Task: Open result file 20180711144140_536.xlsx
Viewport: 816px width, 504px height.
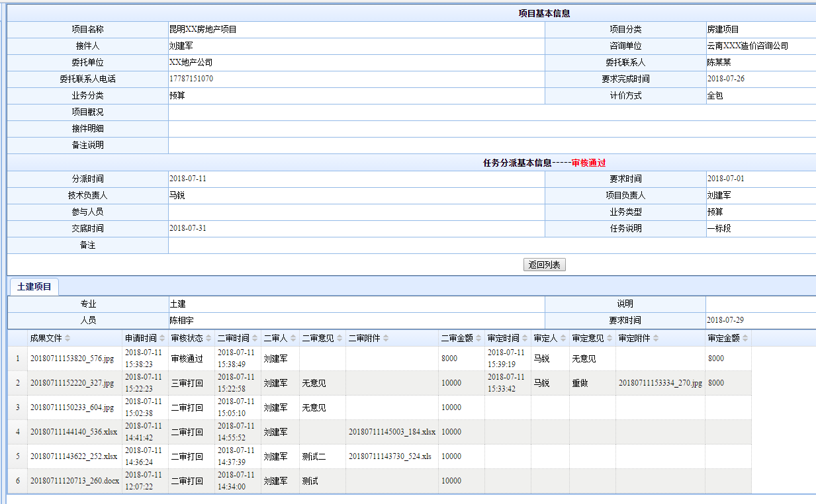Action: pyautogui.click(x=73, y=433)
